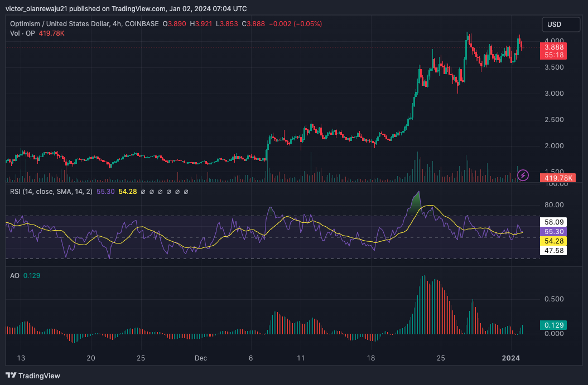Screen dimensions: 588x385
Task: Click high value H3.921 in the legend
Action: tap(201, 23)
